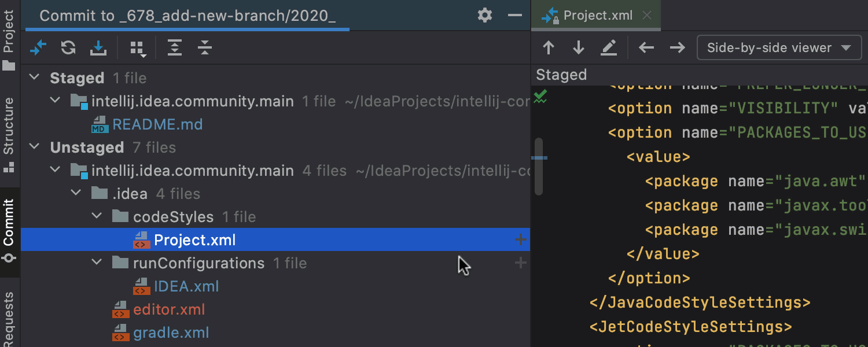Screen dimensions: 868x347
Task: Click the Rollback download-arrow icon
Action: (x=98, y=48)
